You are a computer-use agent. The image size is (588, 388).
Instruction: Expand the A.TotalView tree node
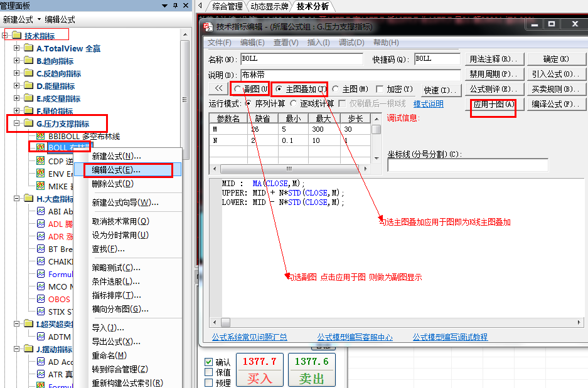(16, 48)
